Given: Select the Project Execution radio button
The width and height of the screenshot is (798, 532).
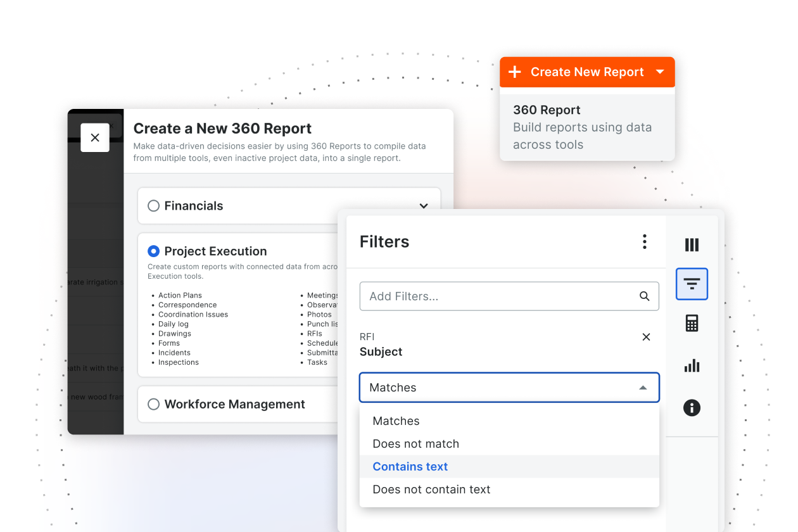Looking at the screenshot, I should point(153,251).
